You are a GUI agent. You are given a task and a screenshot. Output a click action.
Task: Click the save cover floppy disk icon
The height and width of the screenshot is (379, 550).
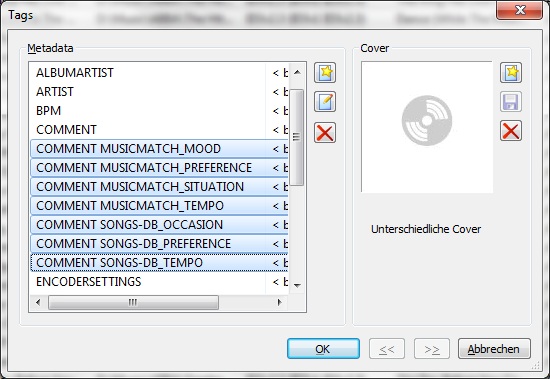511,102
